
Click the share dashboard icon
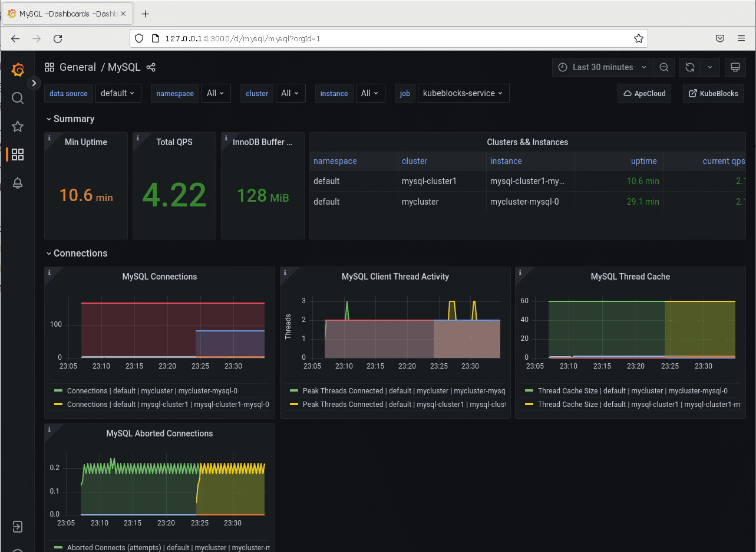[x=151, y=67]
